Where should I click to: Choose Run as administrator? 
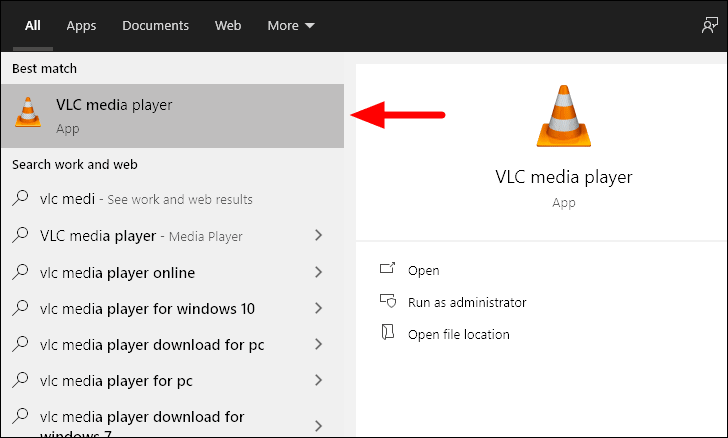point(467,302)
